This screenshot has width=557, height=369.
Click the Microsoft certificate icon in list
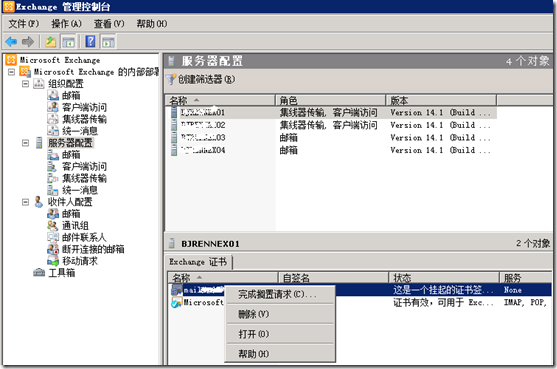177,302
